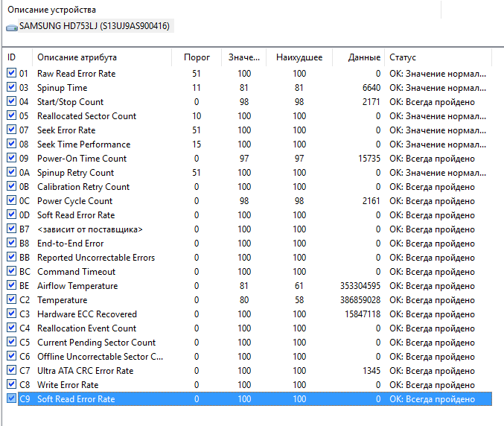Click the Наихудшее column header
This screenshot has width=504, height=426.
click(x=299, y=57)
